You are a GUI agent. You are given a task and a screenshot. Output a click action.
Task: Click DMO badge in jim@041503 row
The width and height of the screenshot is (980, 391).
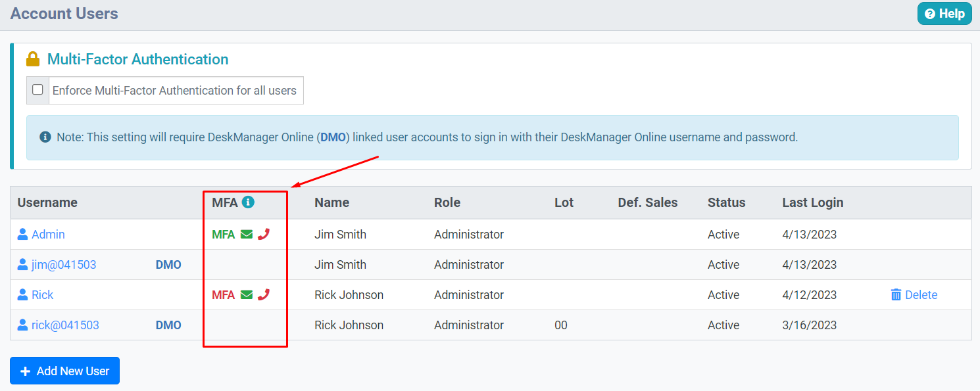pos(168,265)
